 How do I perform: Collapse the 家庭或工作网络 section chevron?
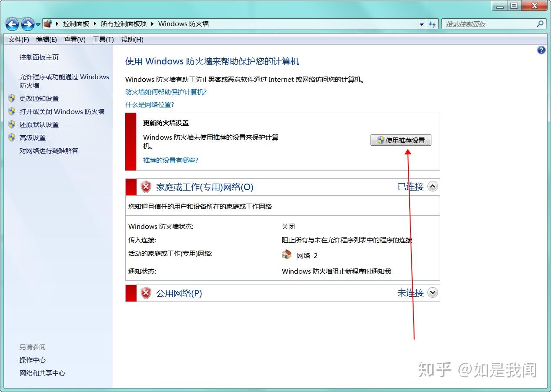(x=432, y=187)
